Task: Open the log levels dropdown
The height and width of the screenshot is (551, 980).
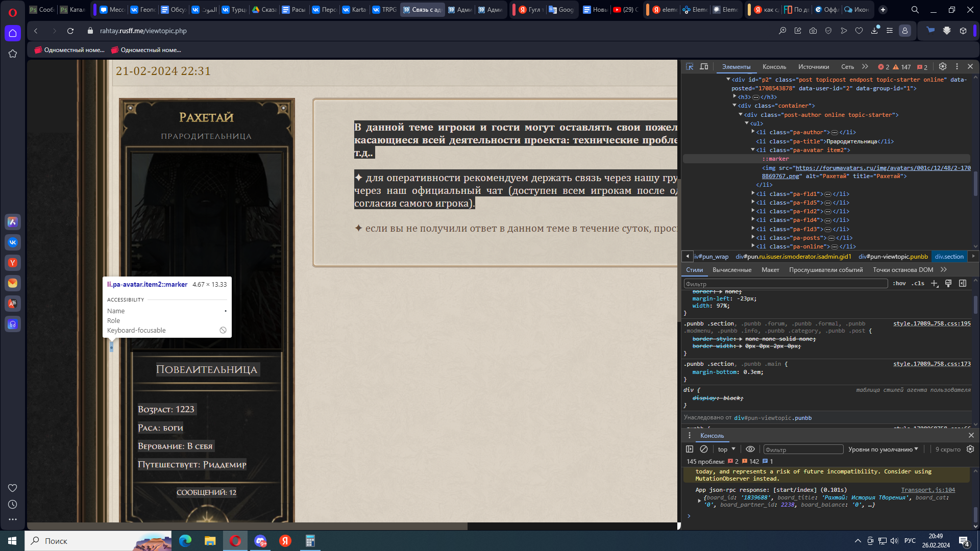Action: (x=883, y=449)
